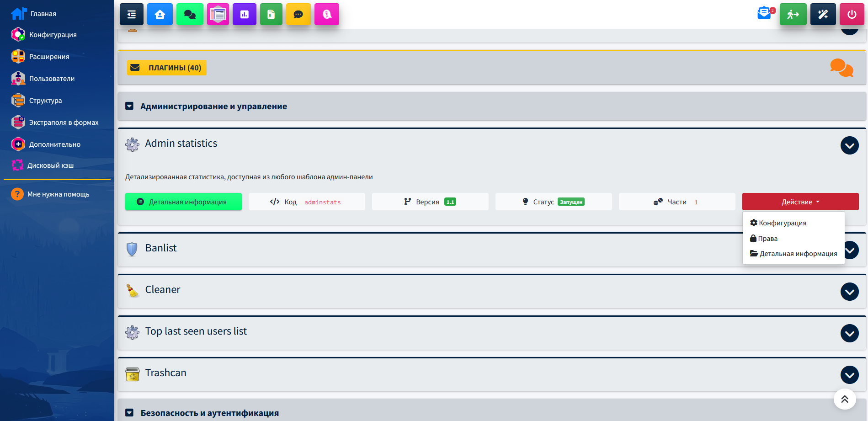The width and height of the screenshot is (868, 421).
Task: Click the red power logout button
Action: 852,14
